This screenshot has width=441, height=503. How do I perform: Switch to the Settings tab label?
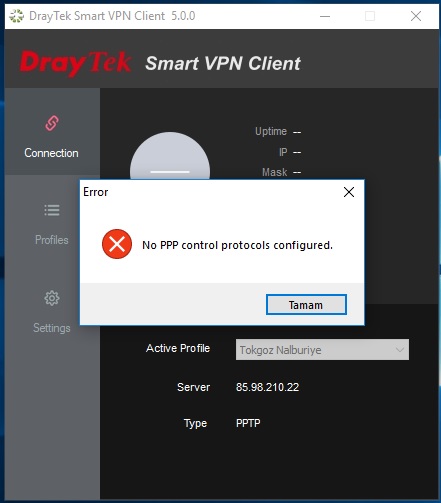click(x=52, y=328)
